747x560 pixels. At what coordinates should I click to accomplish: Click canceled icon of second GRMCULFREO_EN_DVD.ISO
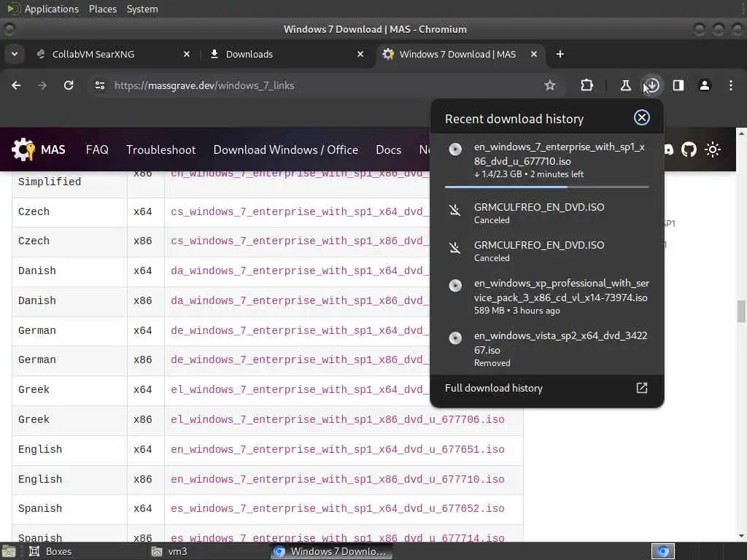[x=455, y=248]
